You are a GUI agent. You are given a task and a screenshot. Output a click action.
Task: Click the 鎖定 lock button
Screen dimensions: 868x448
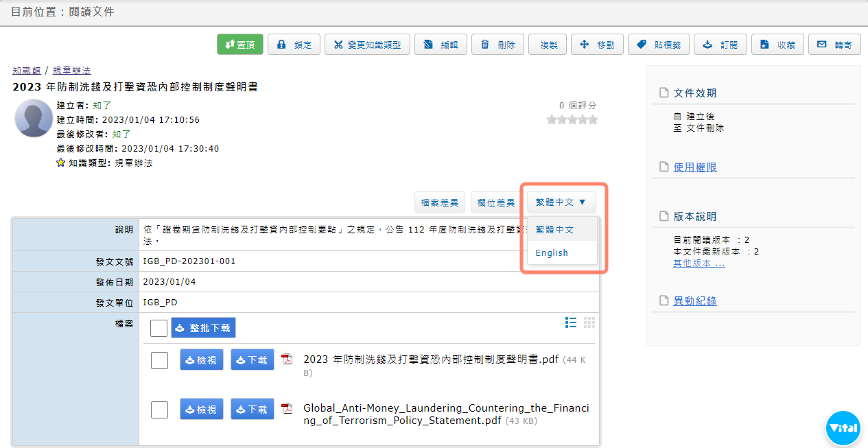(x=294, y=45)
